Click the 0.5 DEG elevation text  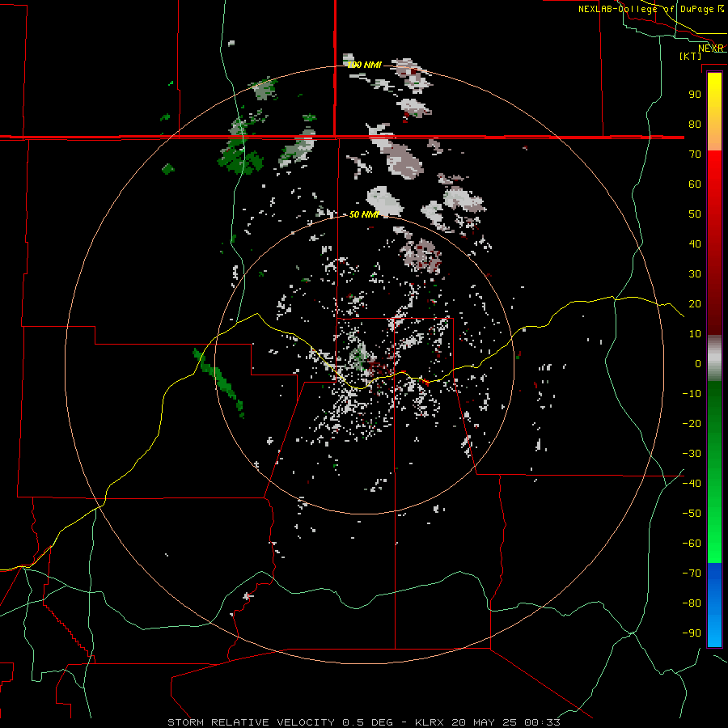pos(368,722)
